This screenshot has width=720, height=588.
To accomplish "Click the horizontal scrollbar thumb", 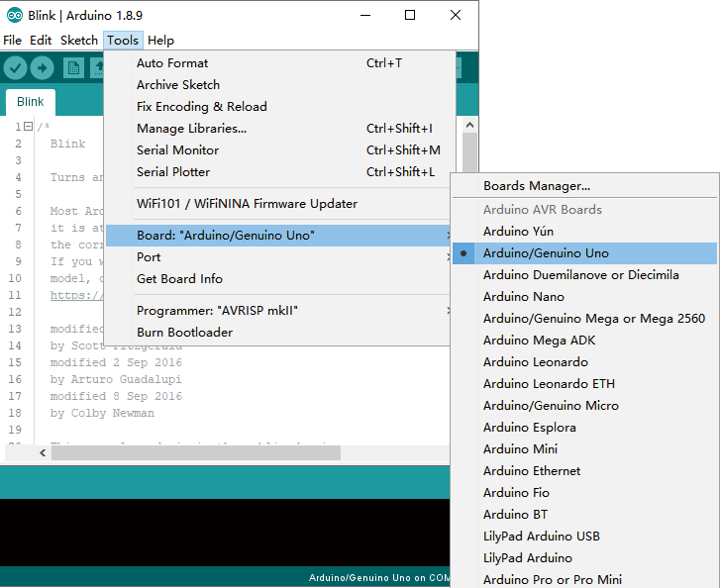I will (x=196, y=453).
